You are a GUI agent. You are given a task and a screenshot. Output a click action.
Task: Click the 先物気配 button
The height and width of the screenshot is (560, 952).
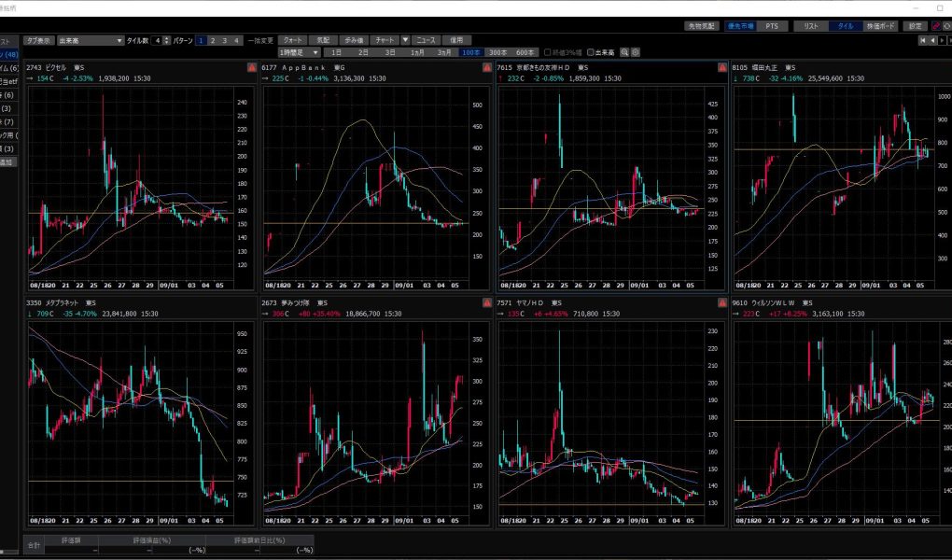(699, 26)
